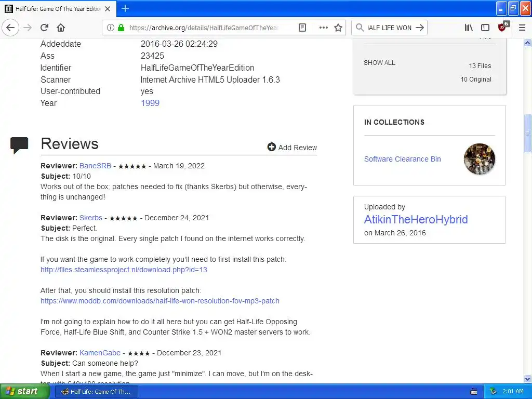532x399 pixels.
Task: Click the page scrollbar down arrow
Action: 528,379
